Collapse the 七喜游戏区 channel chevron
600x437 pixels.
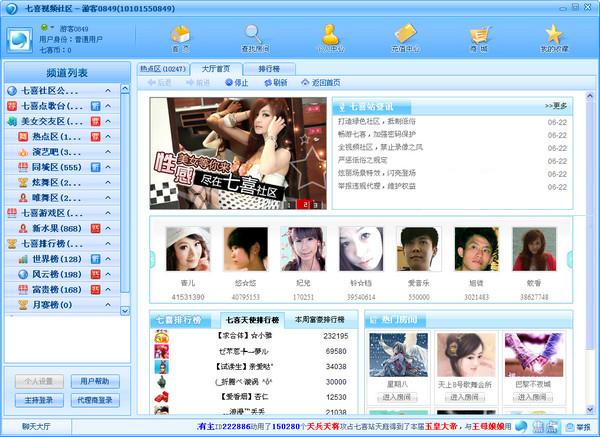tap(108, 213)
